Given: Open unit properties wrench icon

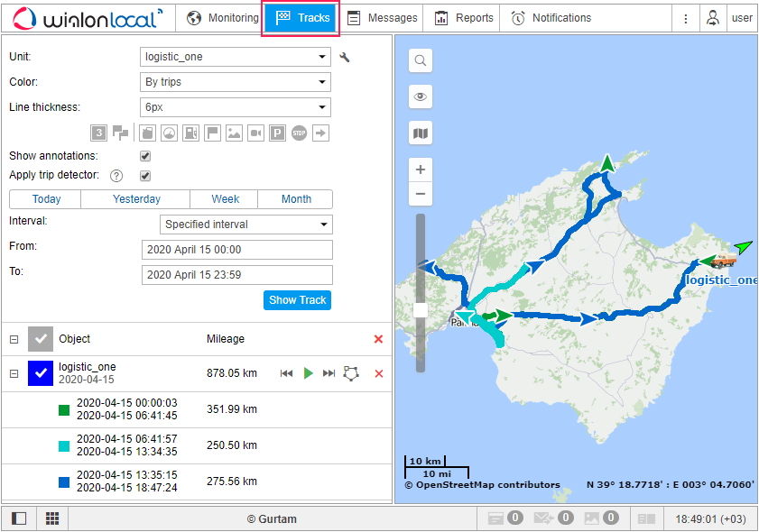Looking at the screenshot, I should pyautogui.click(x=345, y=58).
